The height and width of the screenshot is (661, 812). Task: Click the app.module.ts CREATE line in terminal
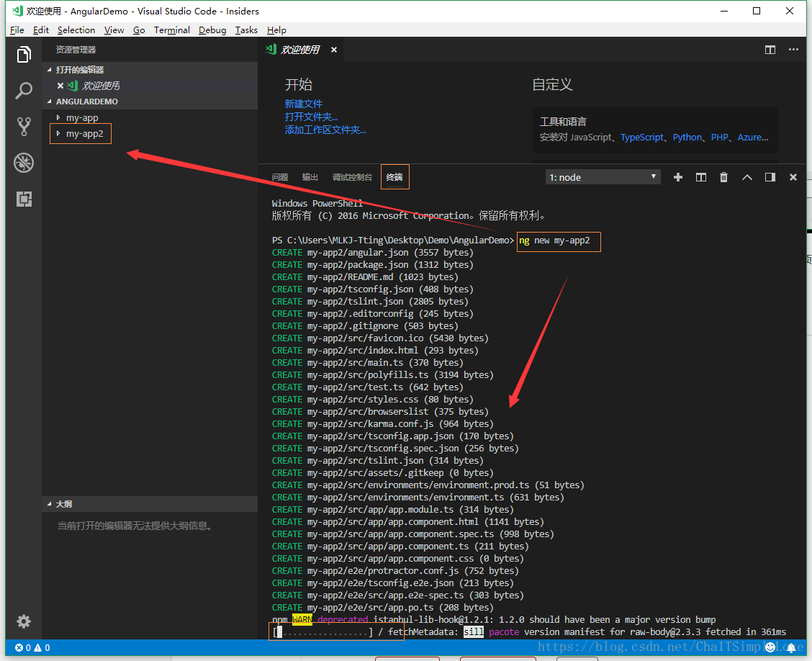[x=392, y=510]
